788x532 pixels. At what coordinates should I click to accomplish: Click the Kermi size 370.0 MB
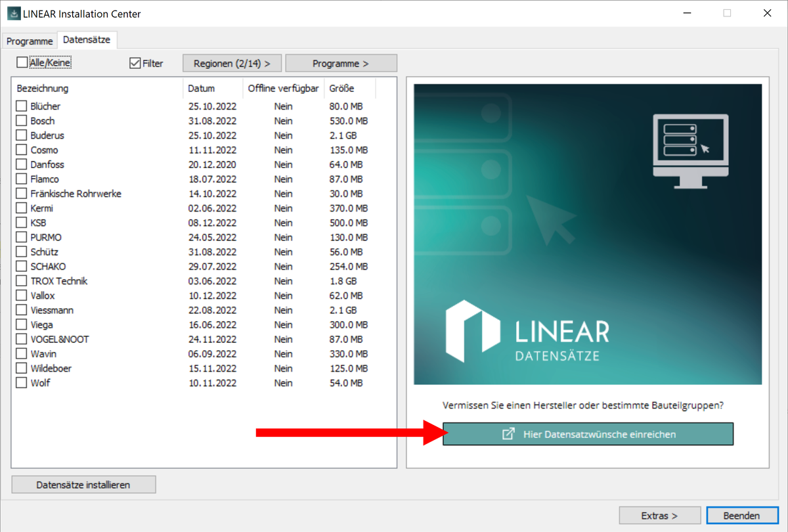click(x=349, y=208)
